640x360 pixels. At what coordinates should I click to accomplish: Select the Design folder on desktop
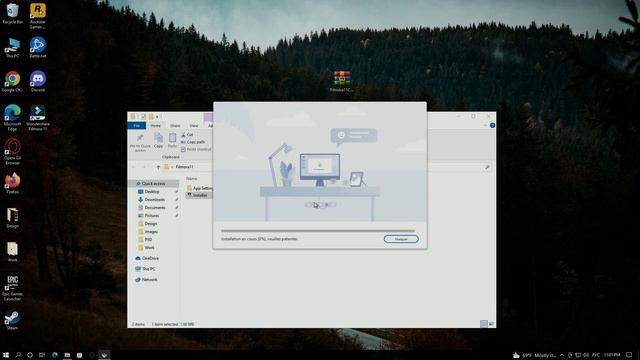coord(12,217)
